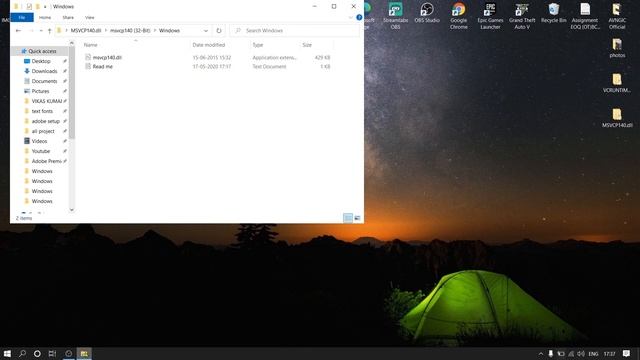This screenshot has width=640, height=360.
Task: Open the Explorer help icon
Action: (x=359, y=17)
